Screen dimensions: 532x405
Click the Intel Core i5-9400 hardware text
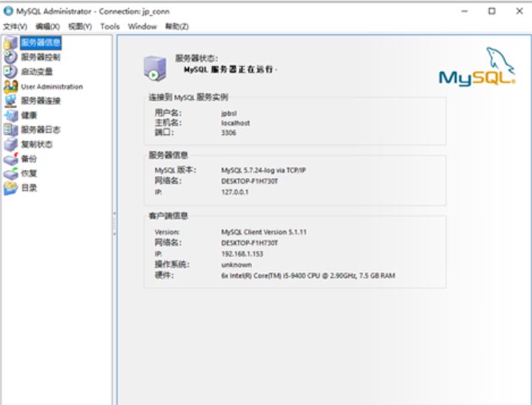click(x=308, y=275)
